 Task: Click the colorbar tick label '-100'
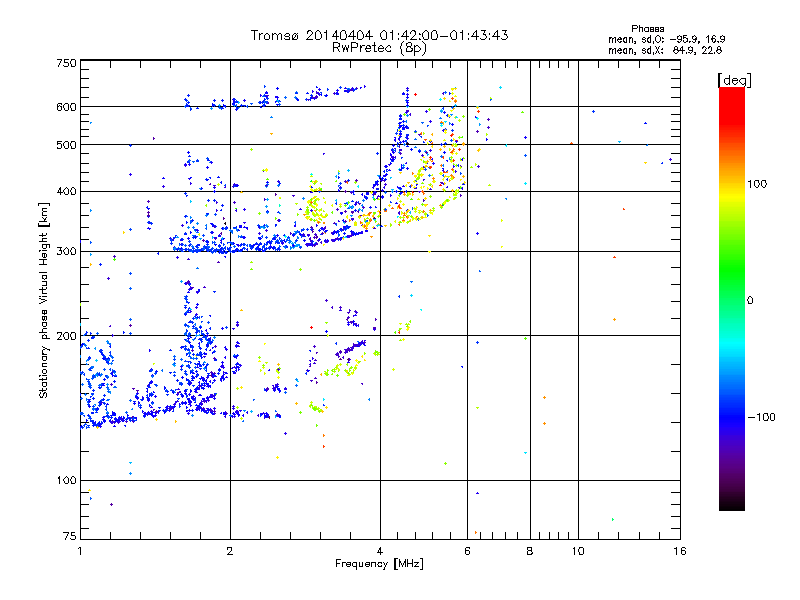point(761,417)
